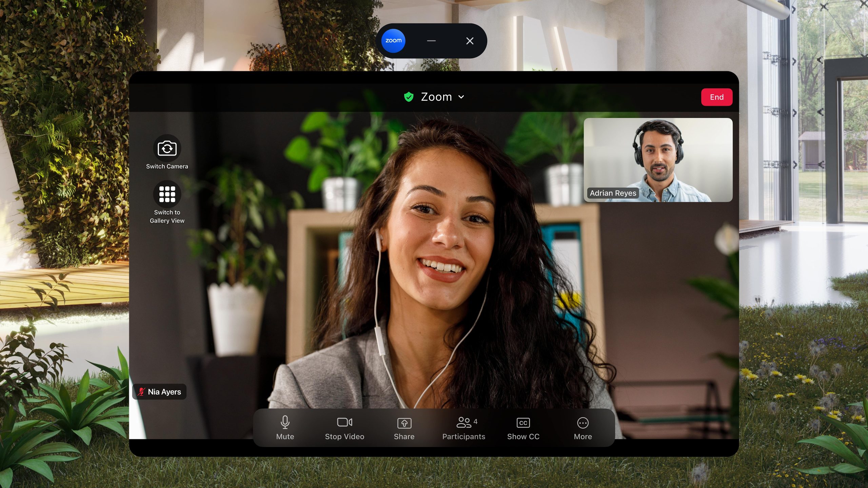This screenshot has width=868, height=488.
Task: Expand the Zoom meeting title dropdown
Action: [x=436, y=97]
